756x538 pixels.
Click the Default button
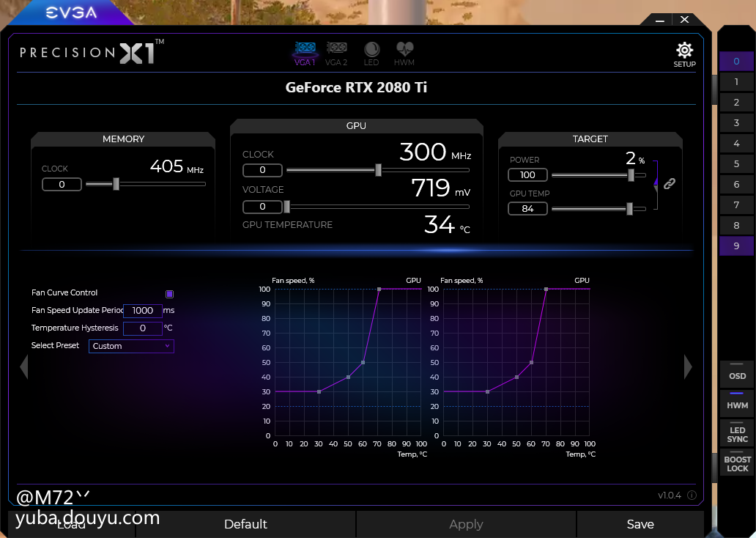point(245,524)
